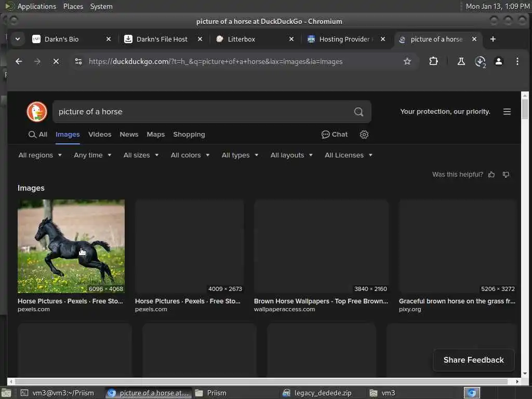Close the Litterbox tab

291,39
